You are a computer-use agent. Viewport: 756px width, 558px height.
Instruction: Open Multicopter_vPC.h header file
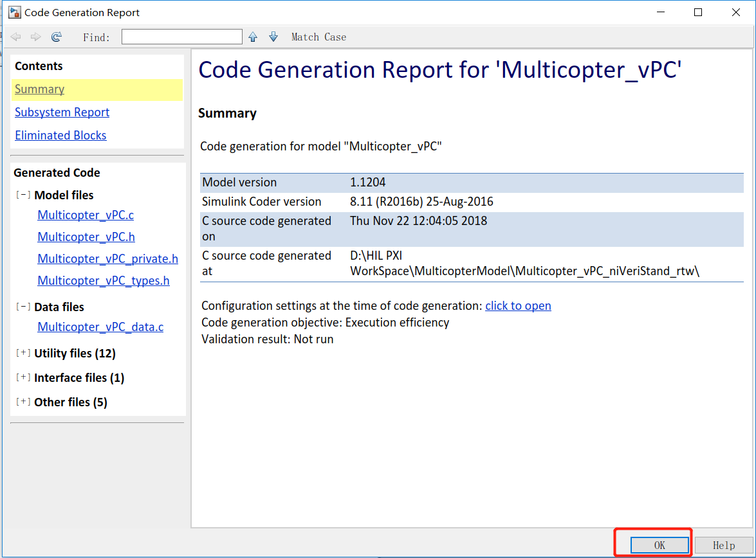click(86, 237)
